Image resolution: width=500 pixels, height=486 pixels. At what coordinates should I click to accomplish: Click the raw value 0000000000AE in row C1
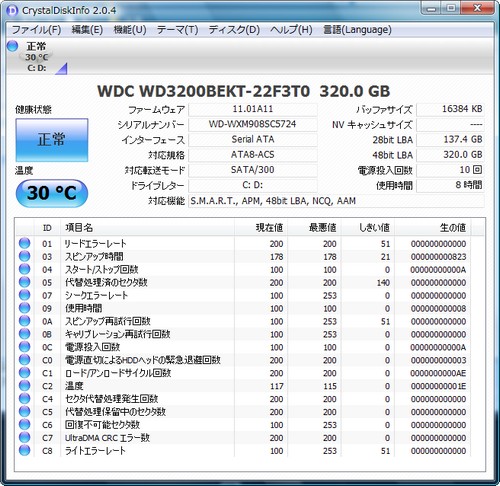coord(438,373)
